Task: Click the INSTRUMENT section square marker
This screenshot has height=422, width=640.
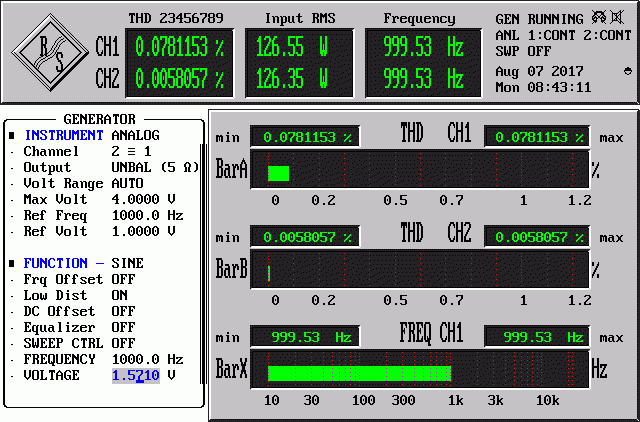Action: click(x=12, y=135)
